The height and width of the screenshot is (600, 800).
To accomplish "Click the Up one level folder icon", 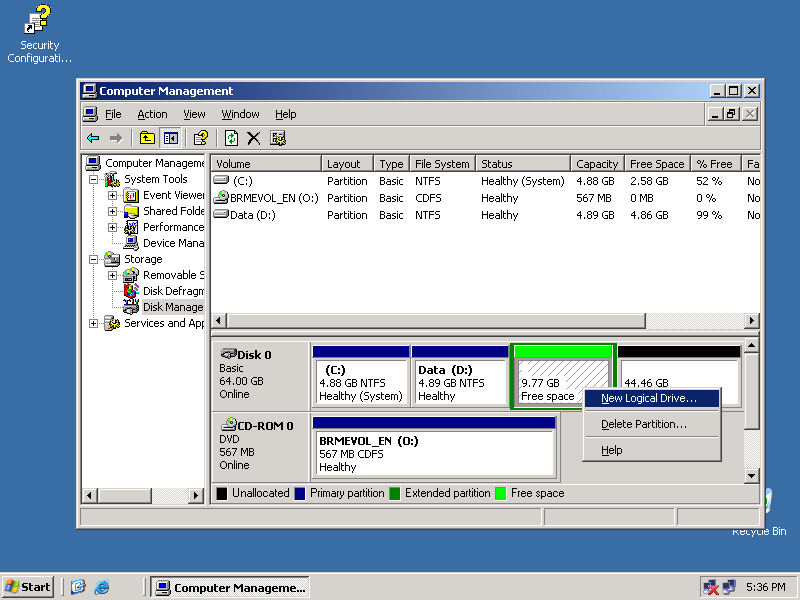I will click(147, 138).
